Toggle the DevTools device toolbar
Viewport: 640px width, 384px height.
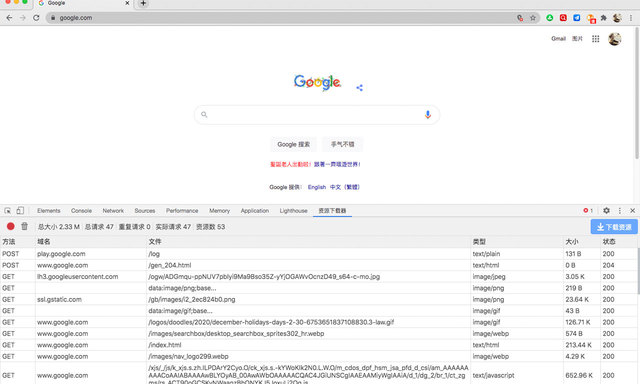[x=20, y=211]
